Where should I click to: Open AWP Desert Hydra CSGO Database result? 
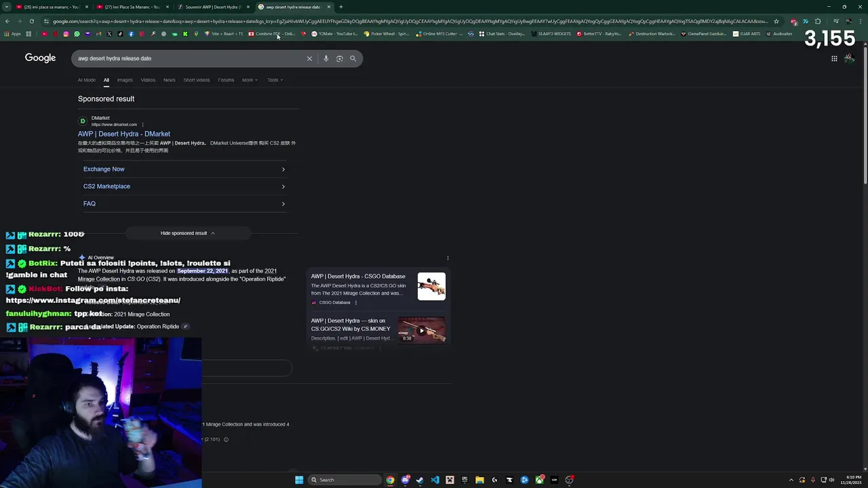[x=358, y=277]
